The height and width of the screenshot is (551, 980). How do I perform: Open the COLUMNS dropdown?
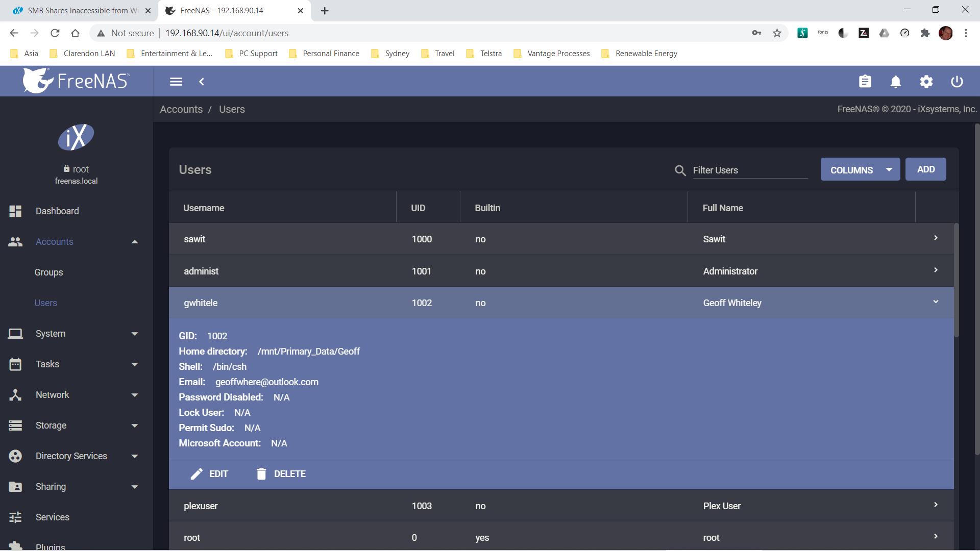point(860,169)
